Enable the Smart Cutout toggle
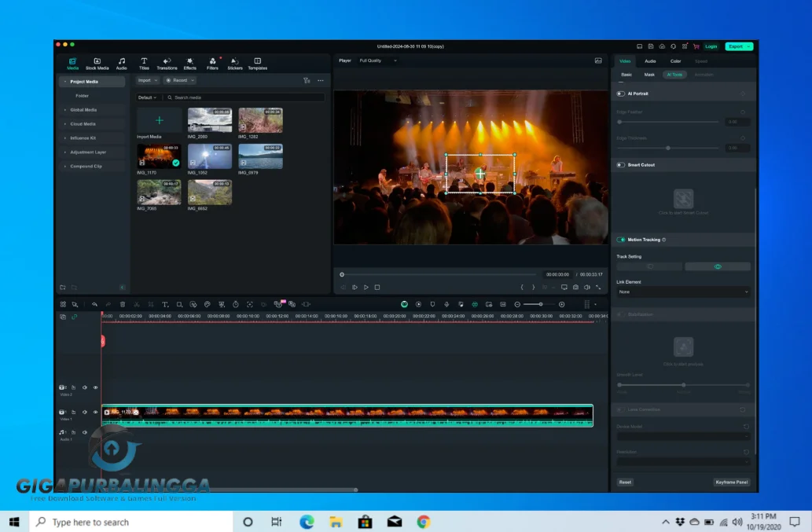812x532 pixels. (620, 165)
